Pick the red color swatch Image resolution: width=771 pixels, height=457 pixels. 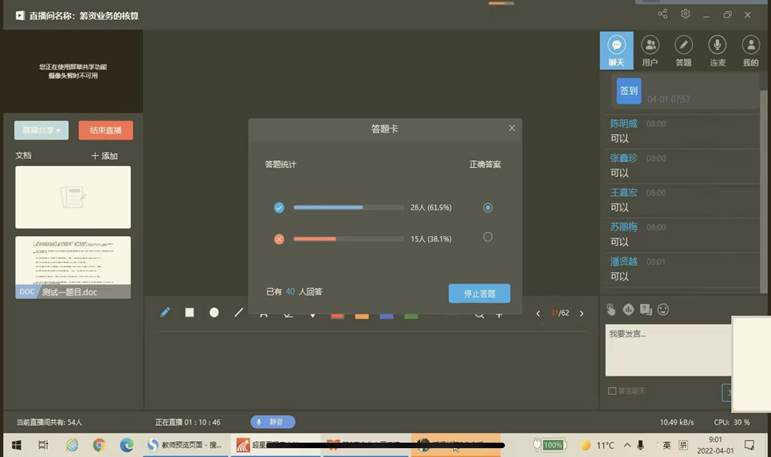(337, 315)
